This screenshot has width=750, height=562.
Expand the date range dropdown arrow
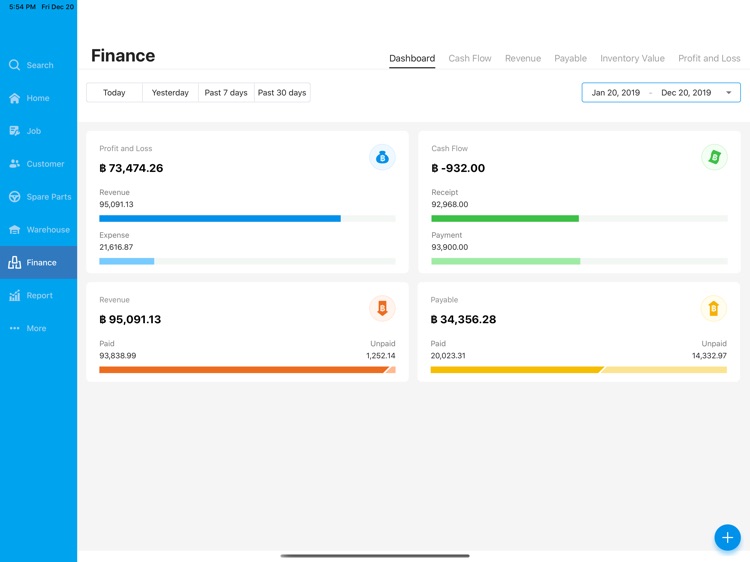click(x=728, y=93)
